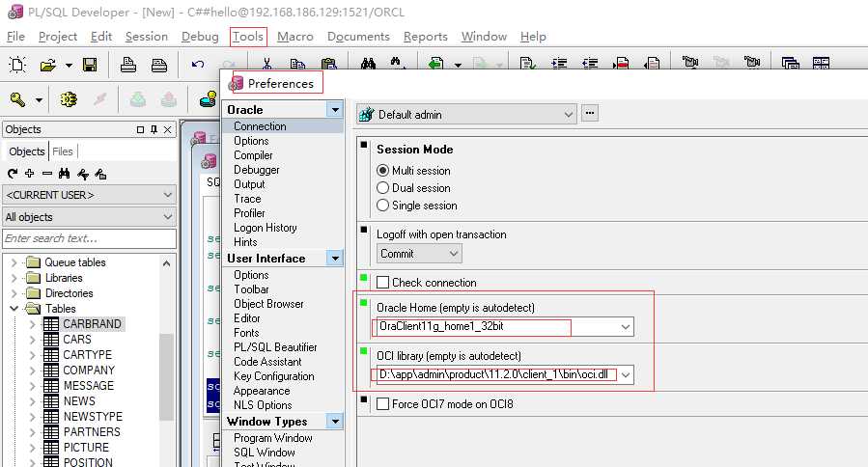Click the Execute gear icon
Screen dimensions: 868x467
(x=69, y=99)
